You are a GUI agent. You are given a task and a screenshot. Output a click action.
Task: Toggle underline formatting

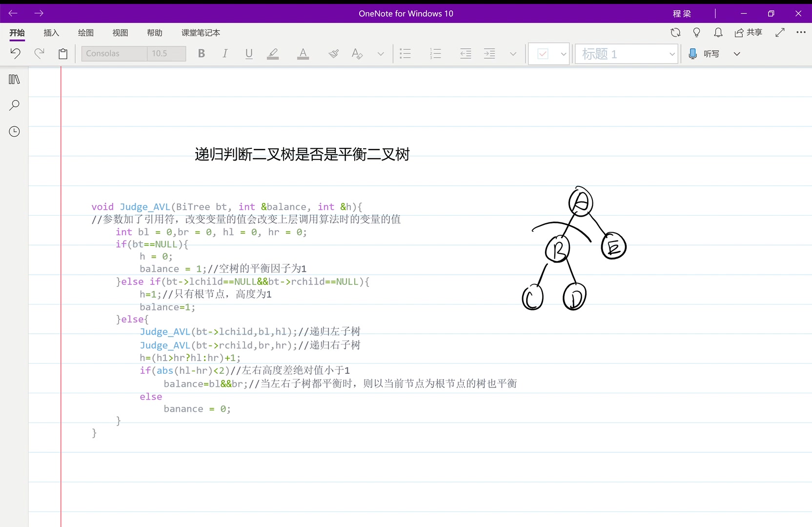pos(249,54)
